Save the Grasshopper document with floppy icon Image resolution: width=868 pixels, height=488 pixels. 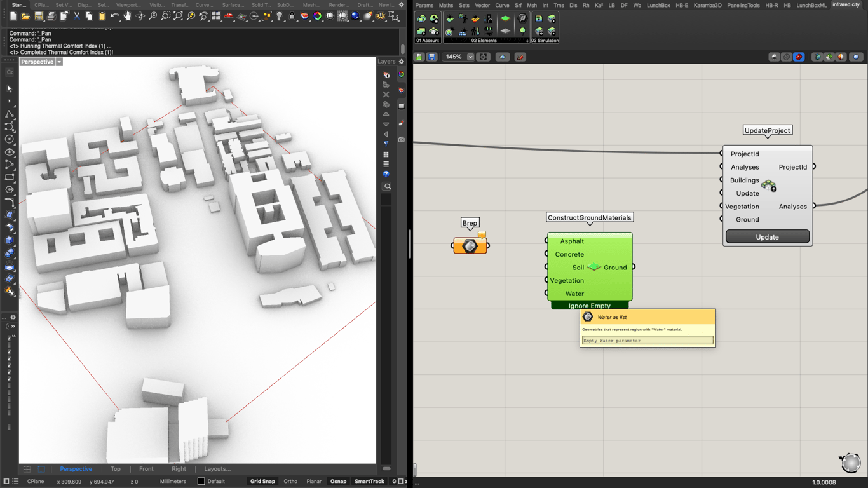[431, 57]
